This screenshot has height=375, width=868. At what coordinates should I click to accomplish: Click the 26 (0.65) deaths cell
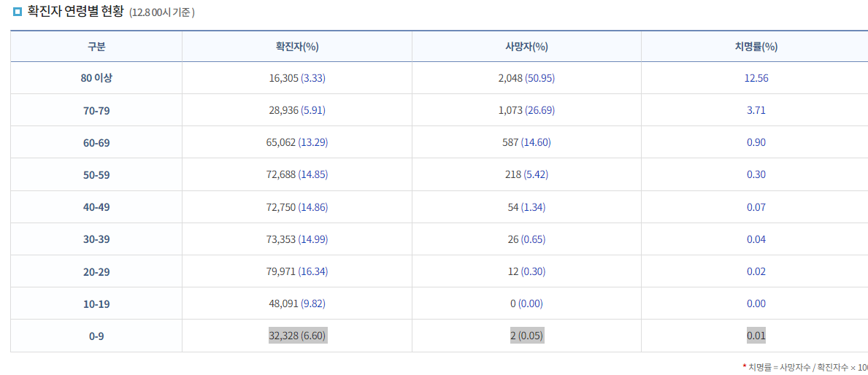pos(526,239)
